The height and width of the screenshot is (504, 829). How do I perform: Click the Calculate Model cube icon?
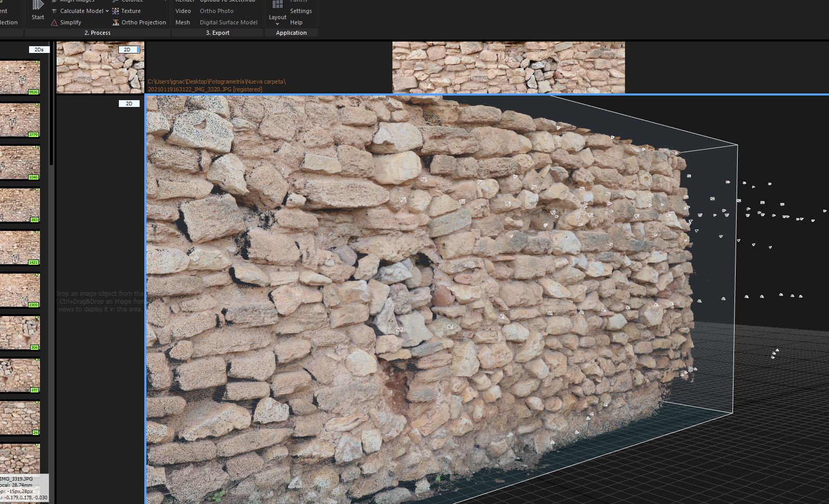point(55,11)
